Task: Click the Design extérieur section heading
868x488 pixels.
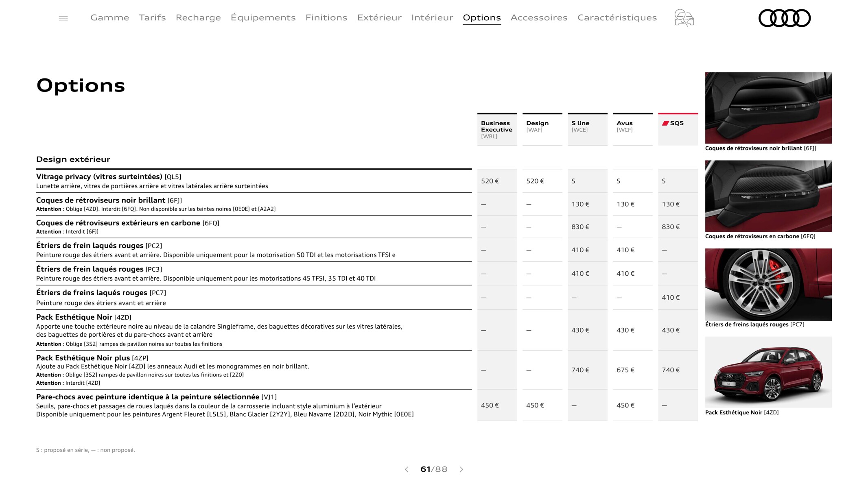Action: click(x=73, y=159)
